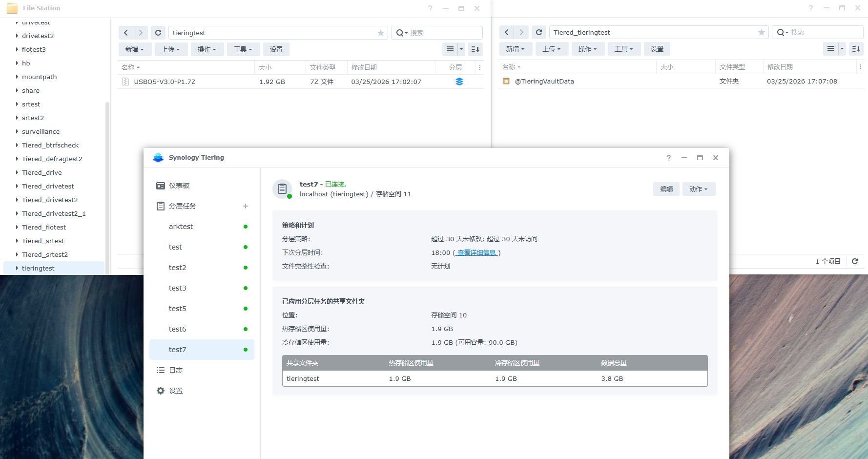Viewport: 868px width, 459px height.
Task: Open the 仪表板 dashboard section
Action: [x=179, y=186]
